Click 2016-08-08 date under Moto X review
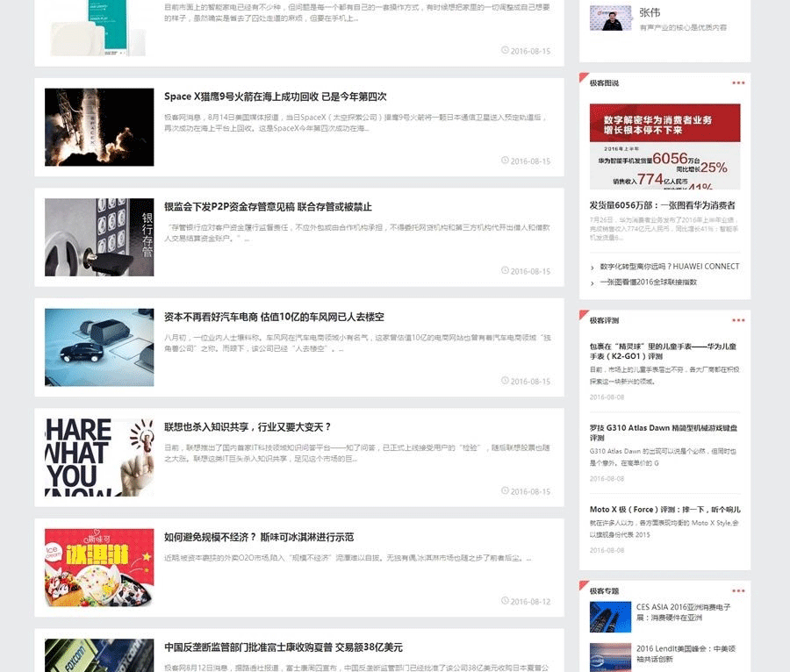The width and height of the screenshot is (790, 672). pos(607,550)
